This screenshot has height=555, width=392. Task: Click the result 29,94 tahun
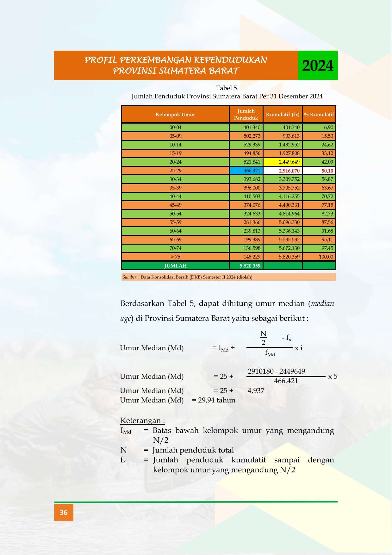[217, 400]
